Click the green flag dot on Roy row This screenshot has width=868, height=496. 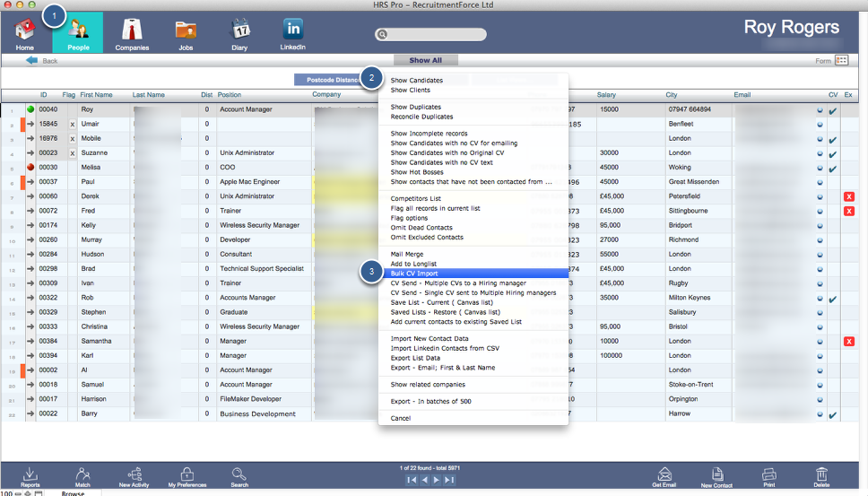coord(30,109)
